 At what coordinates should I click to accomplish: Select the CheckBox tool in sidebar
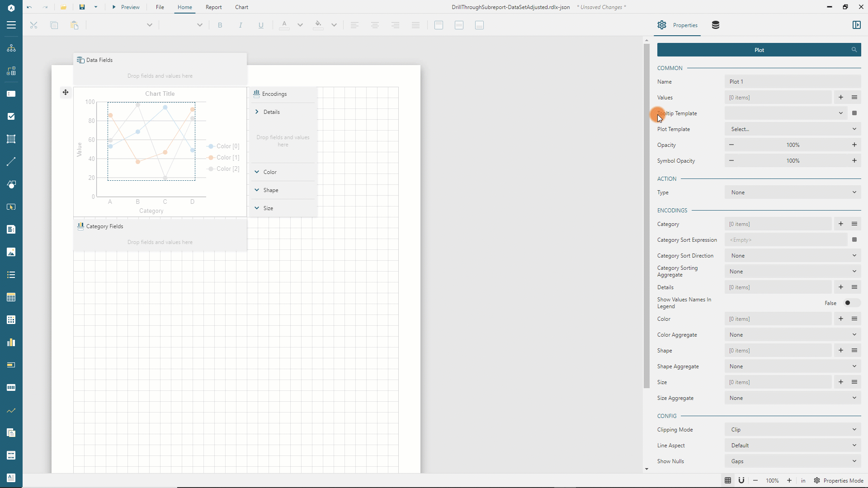(x=11, y=116)
